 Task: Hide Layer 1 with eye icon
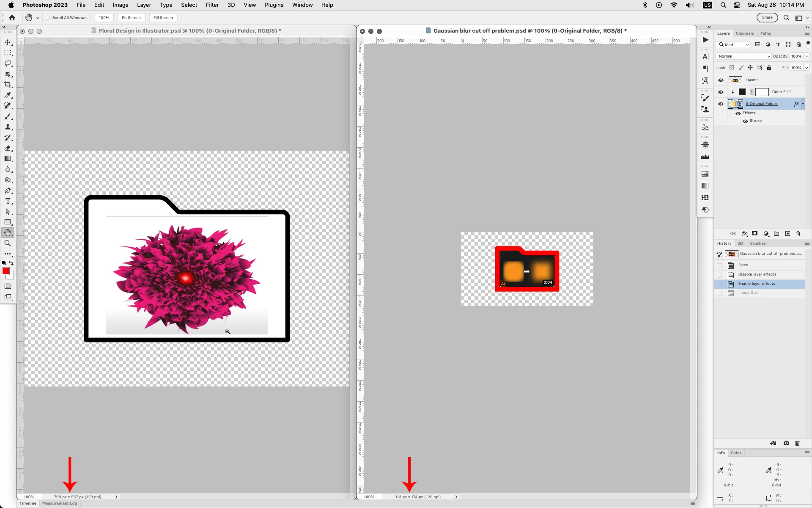(x=721, y=80)
